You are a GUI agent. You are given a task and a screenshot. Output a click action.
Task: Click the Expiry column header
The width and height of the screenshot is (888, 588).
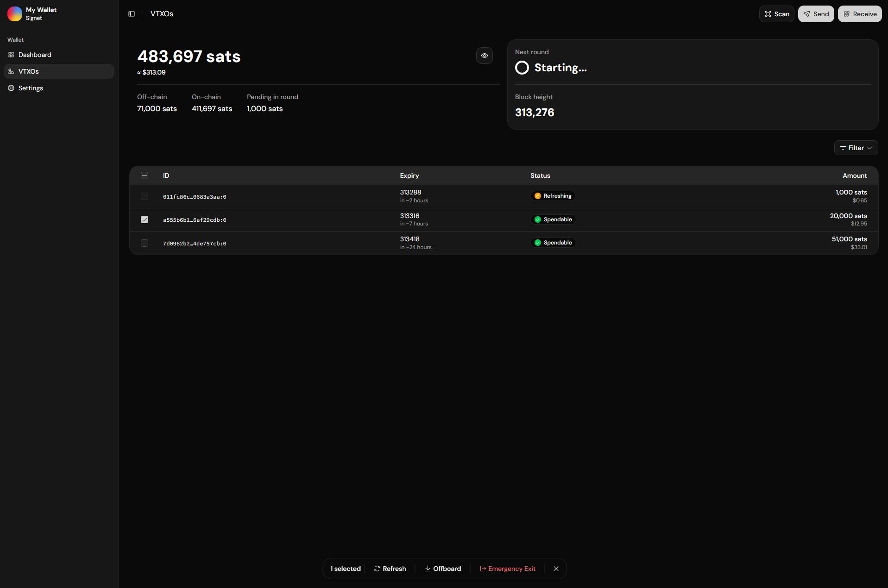(409, 175)
